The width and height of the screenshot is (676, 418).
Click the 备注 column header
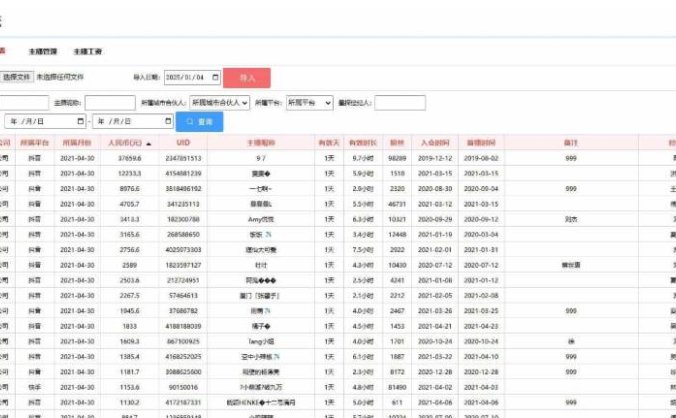(571, 143)
